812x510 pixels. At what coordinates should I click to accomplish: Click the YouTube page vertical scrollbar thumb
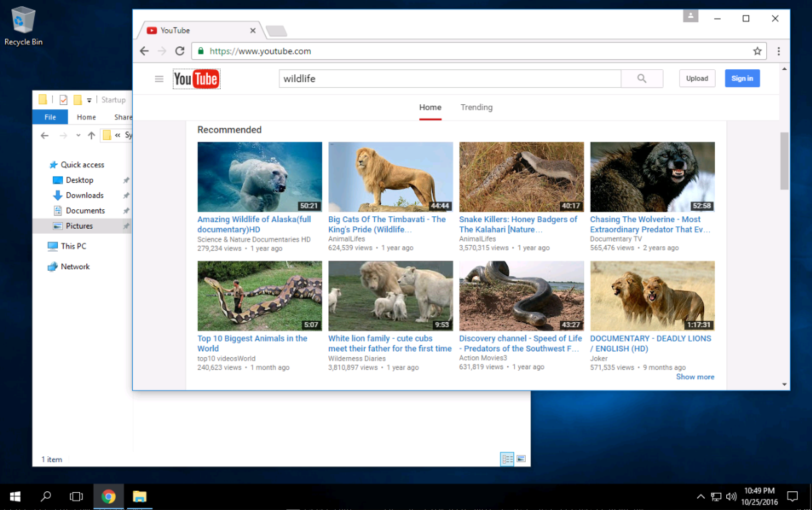784,161
